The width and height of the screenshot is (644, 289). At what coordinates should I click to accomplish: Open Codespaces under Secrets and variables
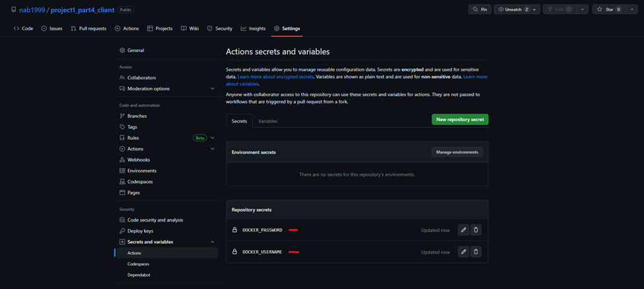click(138, 264)
